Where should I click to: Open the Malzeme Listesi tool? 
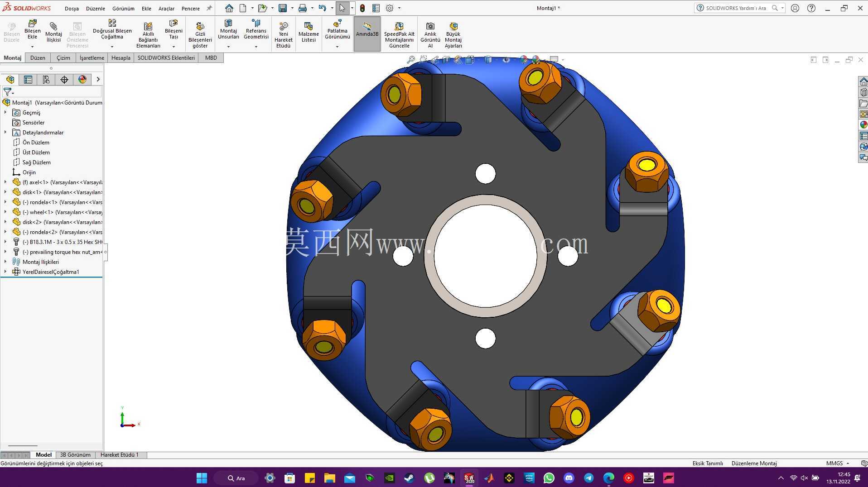[x=309, y=32]
